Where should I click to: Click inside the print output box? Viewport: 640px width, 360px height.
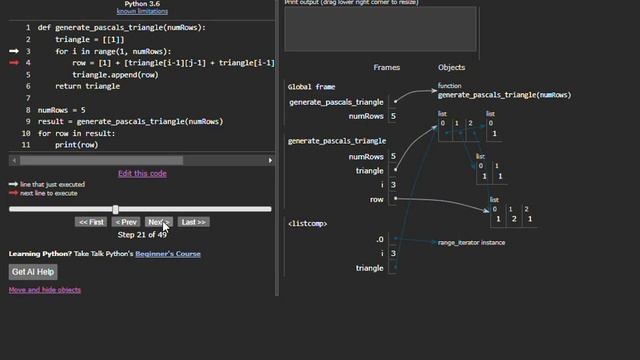(380, 29)
